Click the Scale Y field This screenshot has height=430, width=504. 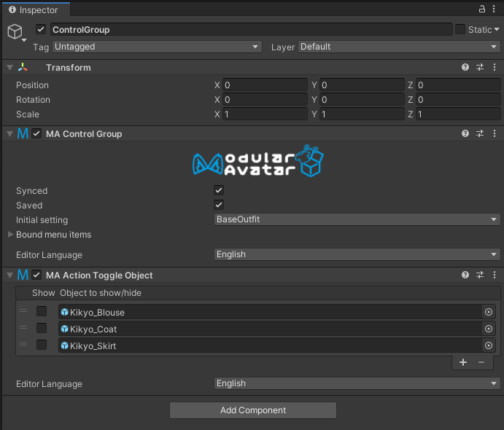(x=362, y=114)
